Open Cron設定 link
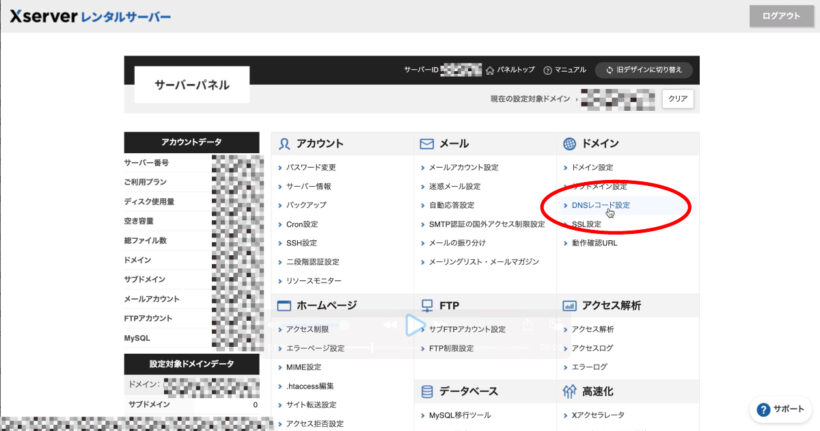 pyautogui.click(x=302, y=224)
